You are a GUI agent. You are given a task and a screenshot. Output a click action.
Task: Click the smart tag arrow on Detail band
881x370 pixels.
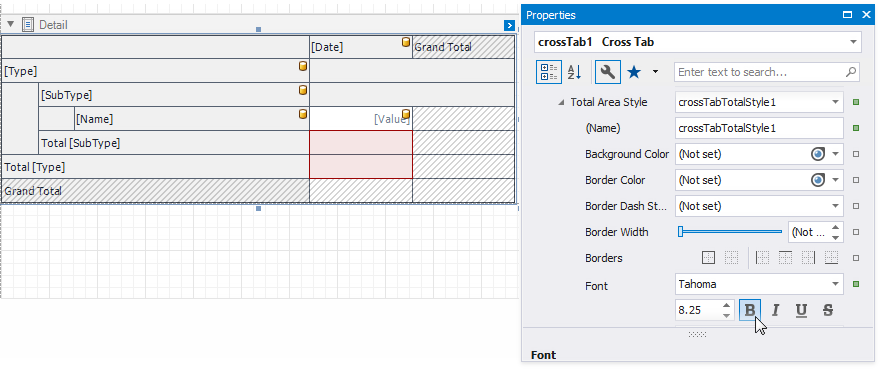pyautogui.click(x=509, y=25)
